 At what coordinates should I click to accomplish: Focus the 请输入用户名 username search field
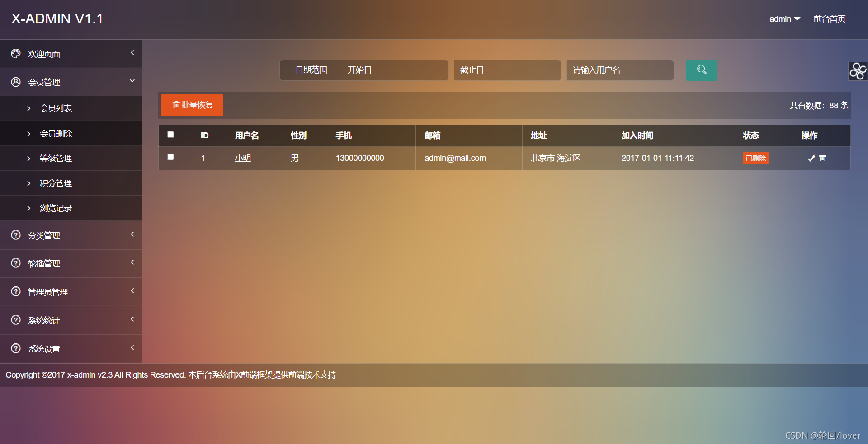[620, 70]
